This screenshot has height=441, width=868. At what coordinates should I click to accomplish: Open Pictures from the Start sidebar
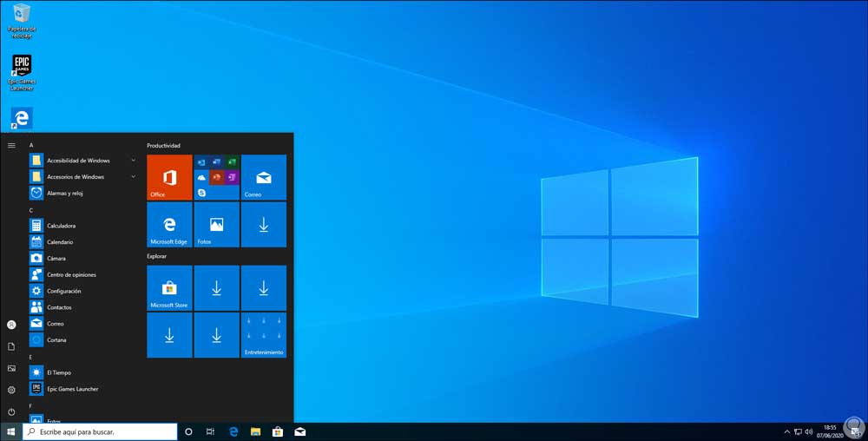[11, 368]
